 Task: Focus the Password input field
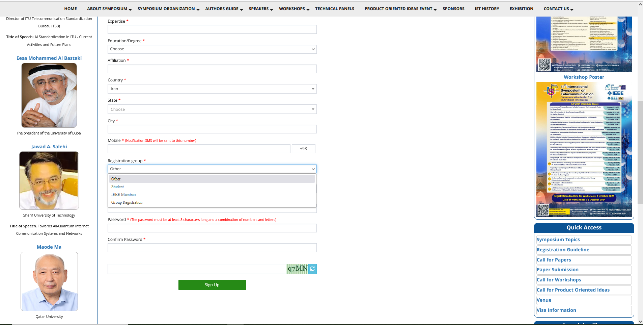(x=212, y=228)
